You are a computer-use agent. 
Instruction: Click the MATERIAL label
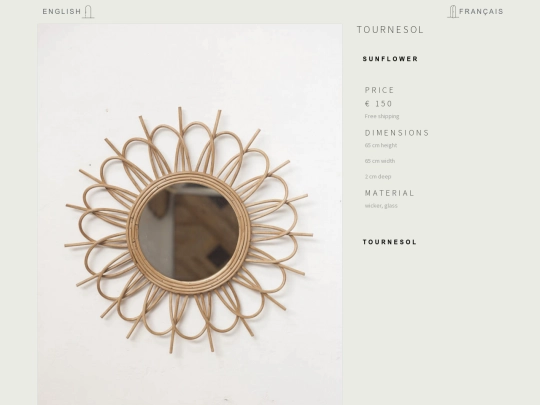pyautogui.click(x=390, y=193)
